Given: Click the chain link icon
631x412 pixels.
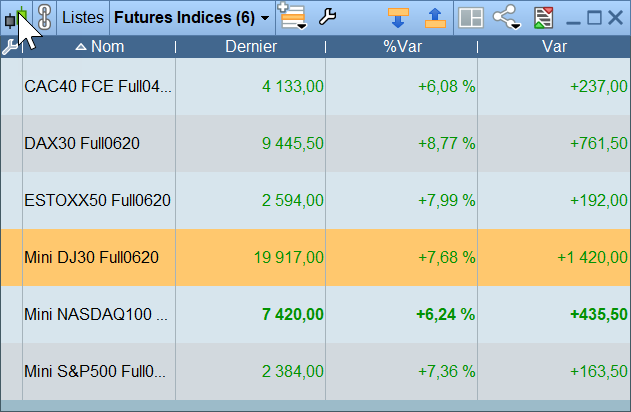Looking at the screenshot, I should click(x=45, y=18).
